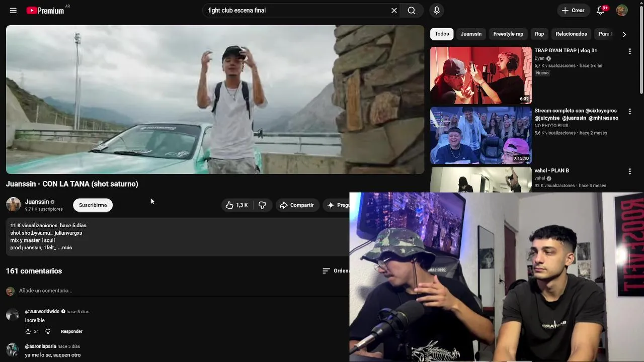Click the 161 comentarios heading

[x=34, y=271]
